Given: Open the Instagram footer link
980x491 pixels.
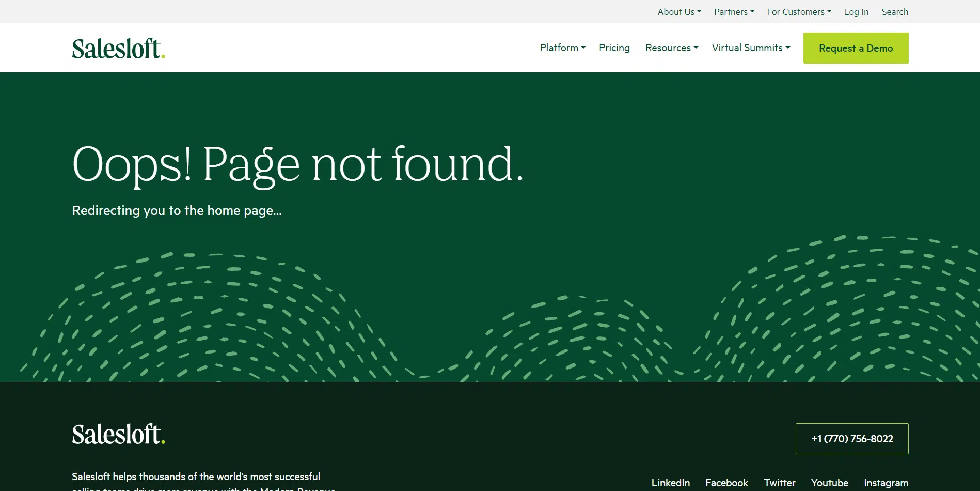Looking at the screenshot, I should point(886,483).
